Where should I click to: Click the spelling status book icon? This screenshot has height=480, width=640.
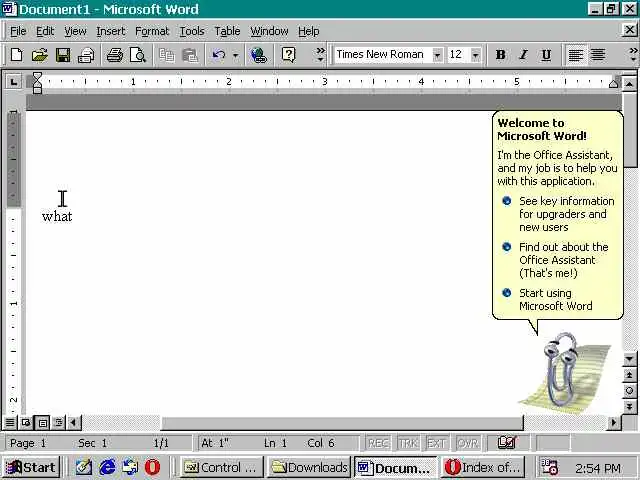507,442
